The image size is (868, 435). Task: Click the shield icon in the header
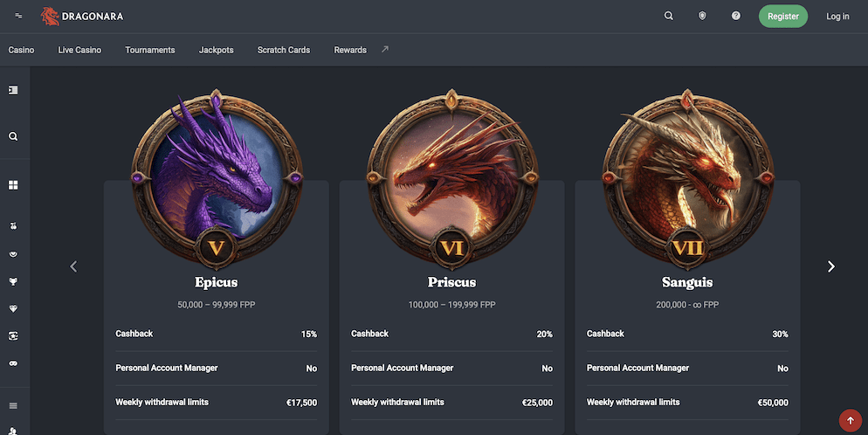click(x=702, y=16)
